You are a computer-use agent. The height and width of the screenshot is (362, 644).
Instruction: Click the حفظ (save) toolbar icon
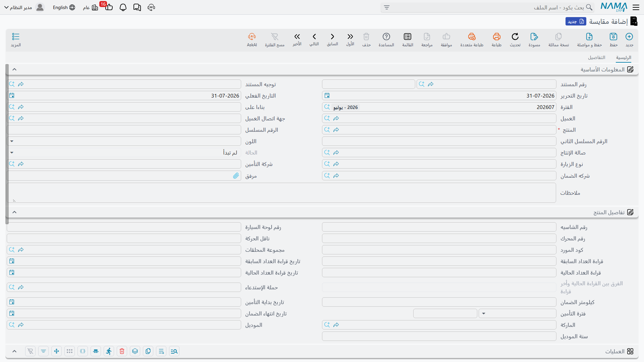pyautogui.click(x=613, y=40)
